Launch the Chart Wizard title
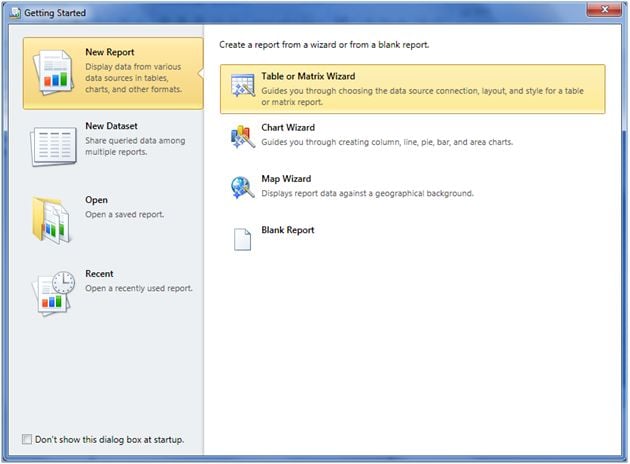630x464 pixels. [288, 128]
